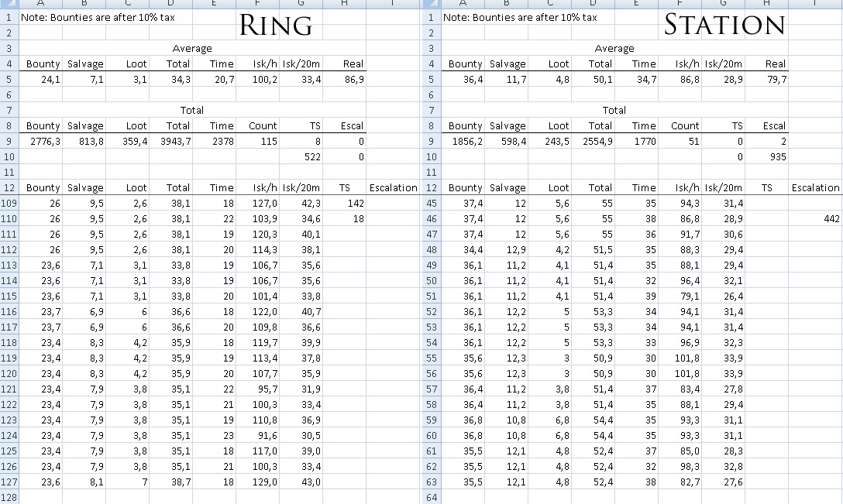Select Ring TS total 522 cell

click(301, 157)
